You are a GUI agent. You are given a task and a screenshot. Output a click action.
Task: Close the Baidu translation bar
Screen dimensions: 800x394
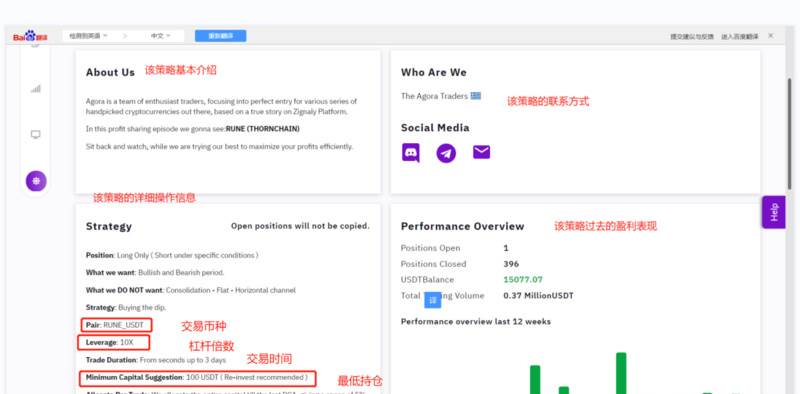click(770, 36)
